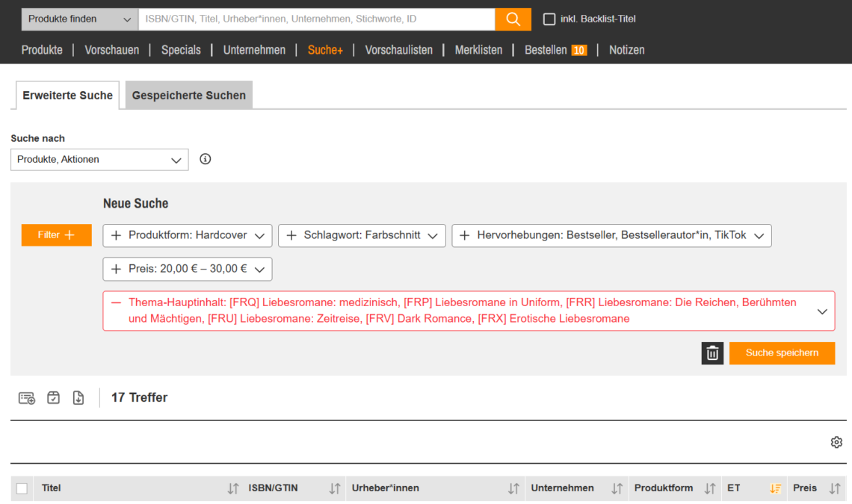Tick the select-all checkbox in table header

pyautogui.click(x=22, y=488)
